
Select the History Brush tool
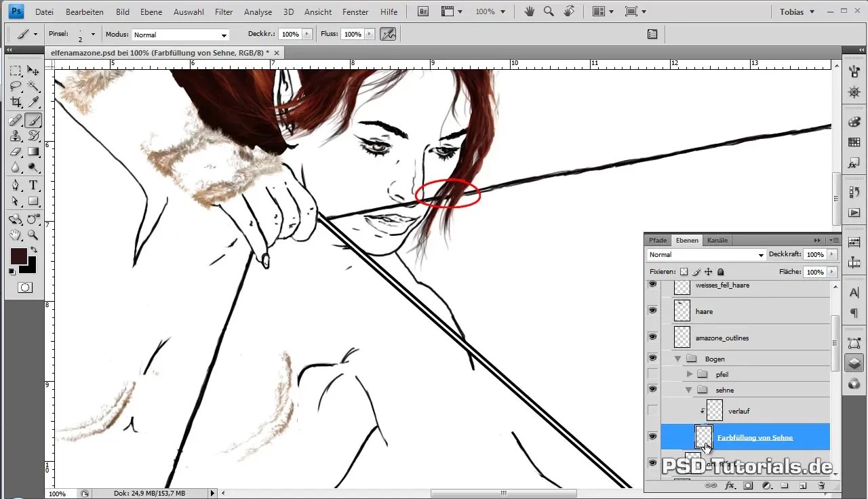(x=33, y=136)
